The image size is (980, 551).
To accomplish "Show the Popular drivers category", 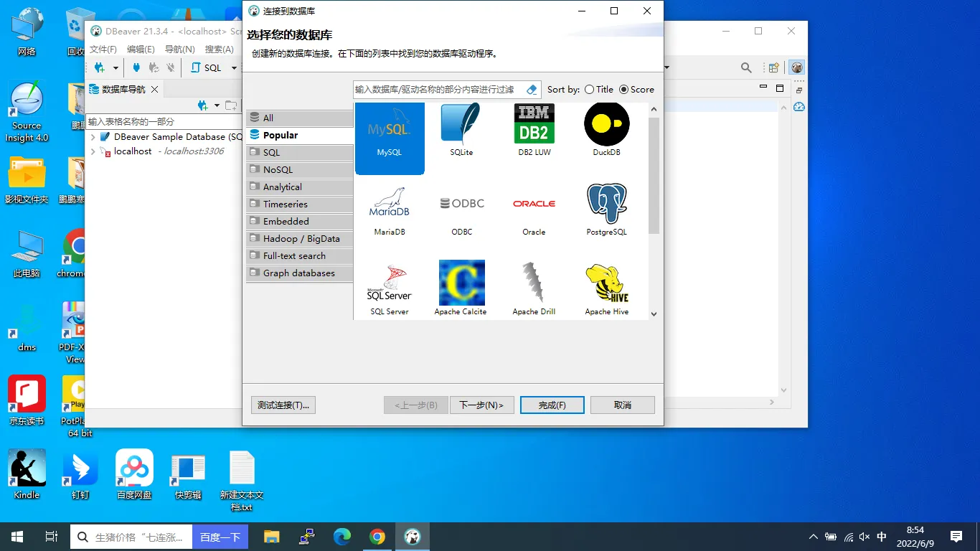I will (300, 135).
